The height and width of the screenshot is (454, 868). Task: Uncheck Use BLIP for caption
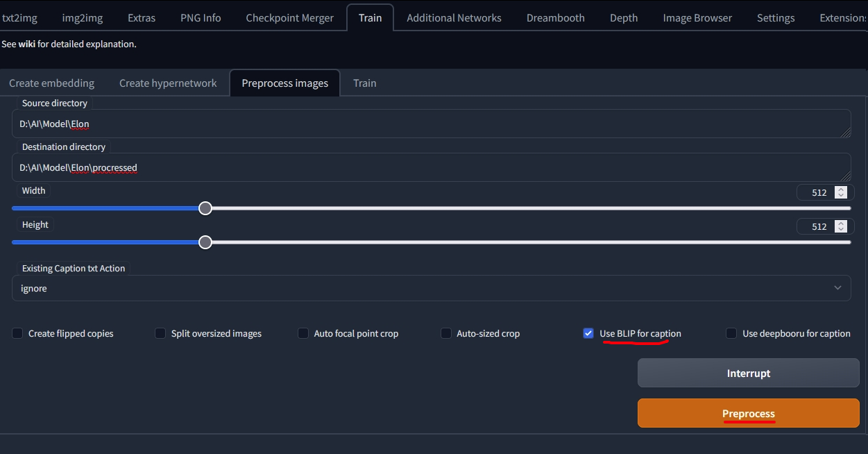pyautogui.click(x=588, y=334)
